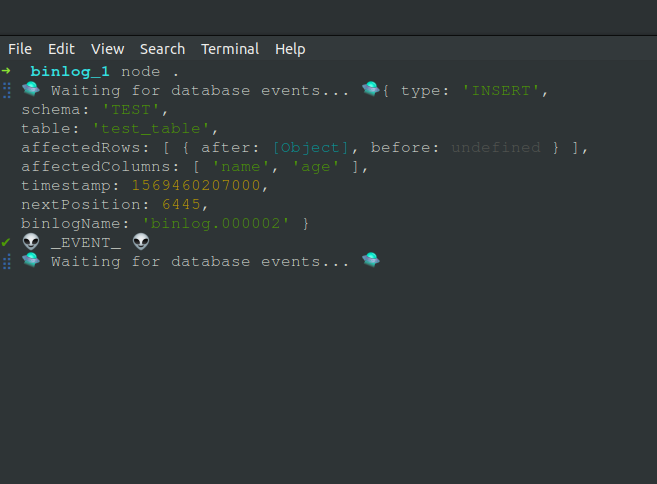Click the '[Object]' after value
The height and width of the screenshot is (484, 657).
(x=310, y=148)
